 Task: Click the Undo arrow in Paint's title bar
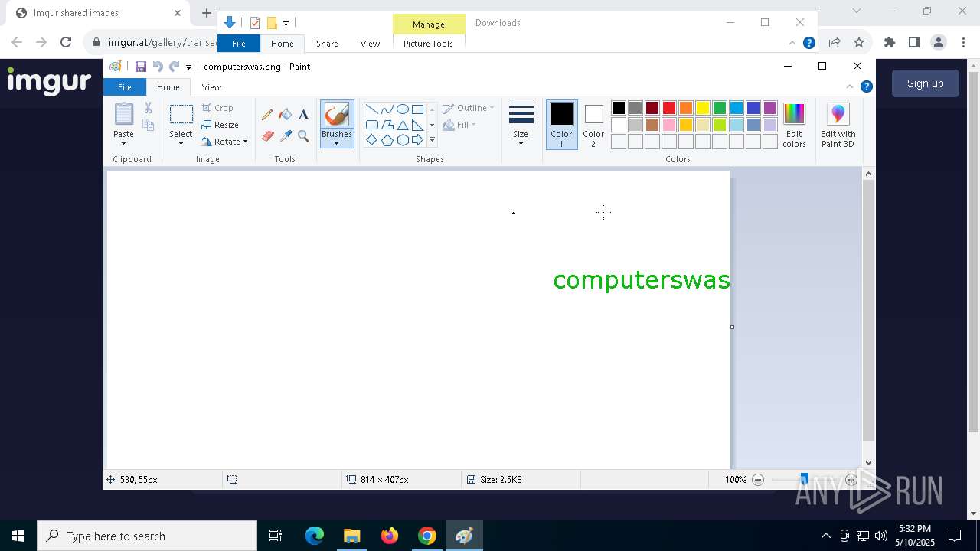pyautogui.click(x=158, y=67)
